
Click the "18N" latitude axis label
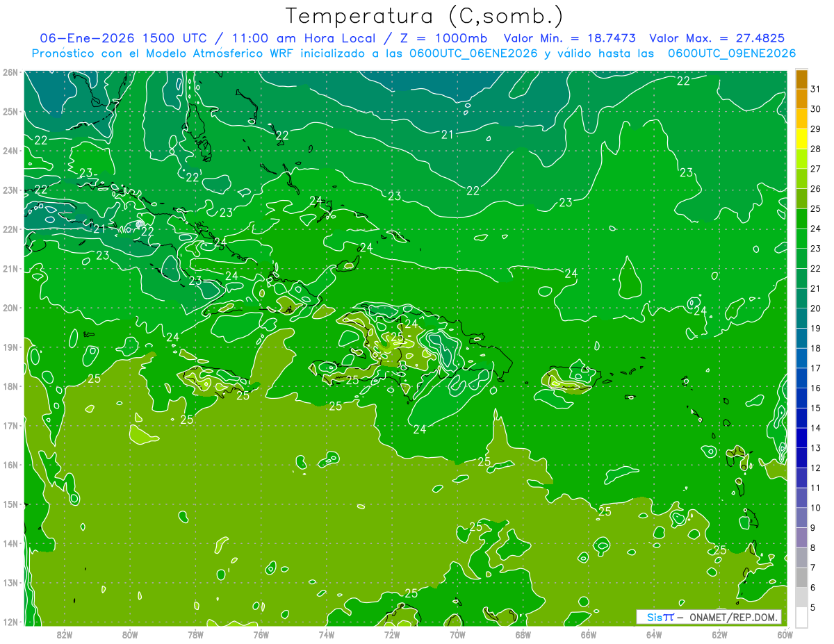(10, 386)
